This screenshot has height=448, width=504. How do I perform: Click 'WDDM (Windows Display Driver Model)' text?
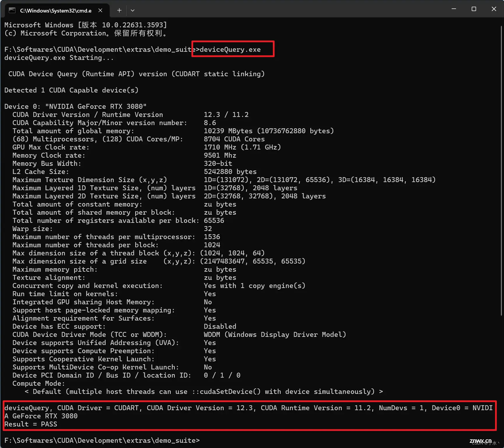[275, 335]
